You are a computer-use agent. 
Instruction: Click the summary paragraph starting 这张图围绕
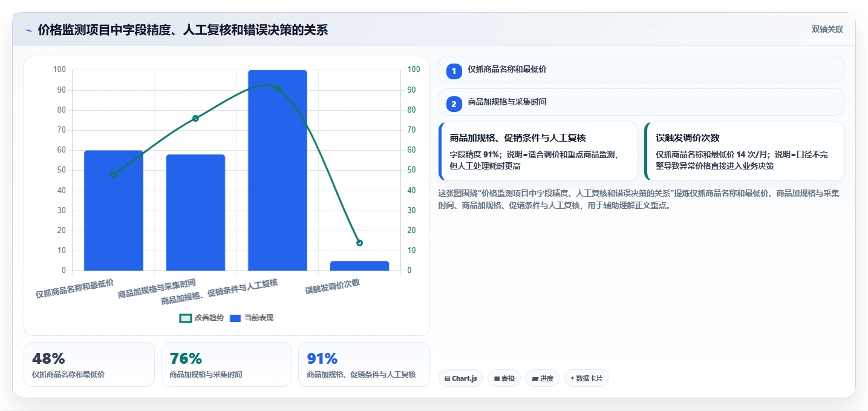[638, 199]
